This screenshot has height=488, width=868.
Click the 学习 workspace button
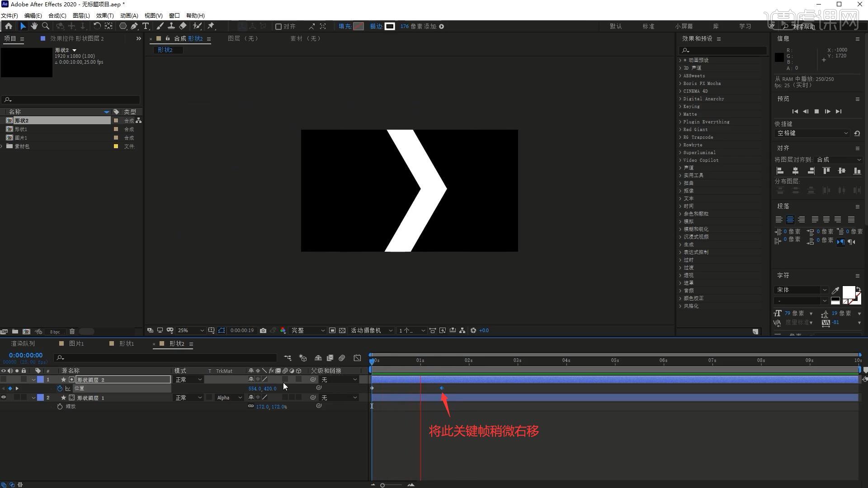745,26
